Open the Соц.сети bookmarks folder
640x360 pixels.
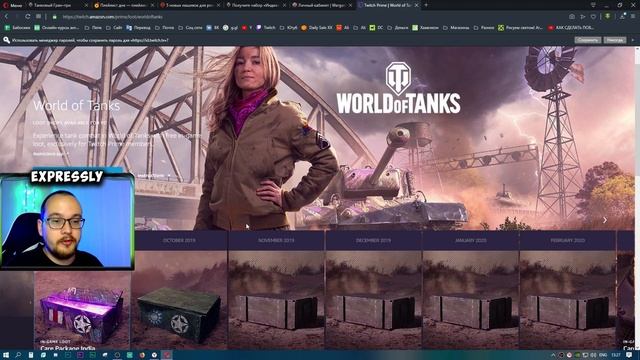pyautogui.click(x=191, y=28)
